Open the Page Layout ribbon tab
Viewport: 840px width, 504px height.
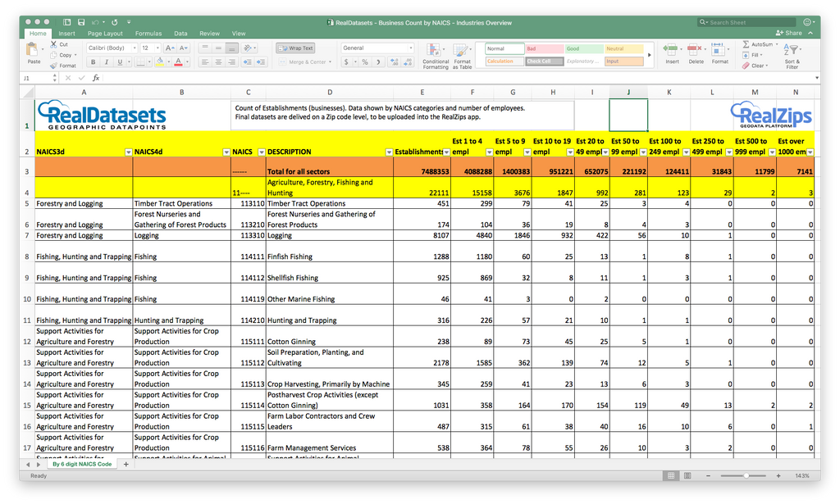coord(105,33)
